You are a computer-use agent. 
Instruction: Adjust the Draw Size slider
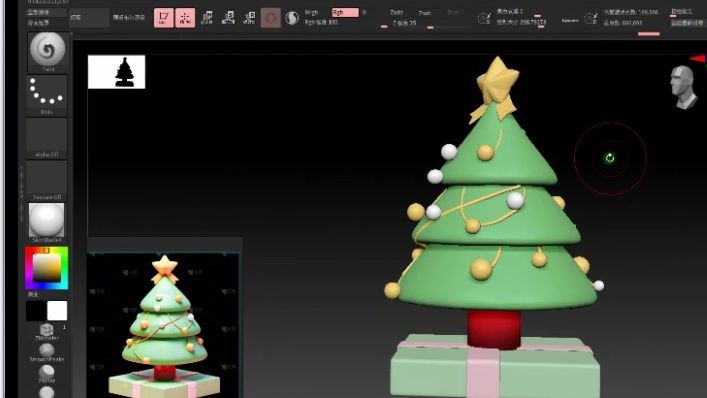pyautogui.click(x=521, y=23)
